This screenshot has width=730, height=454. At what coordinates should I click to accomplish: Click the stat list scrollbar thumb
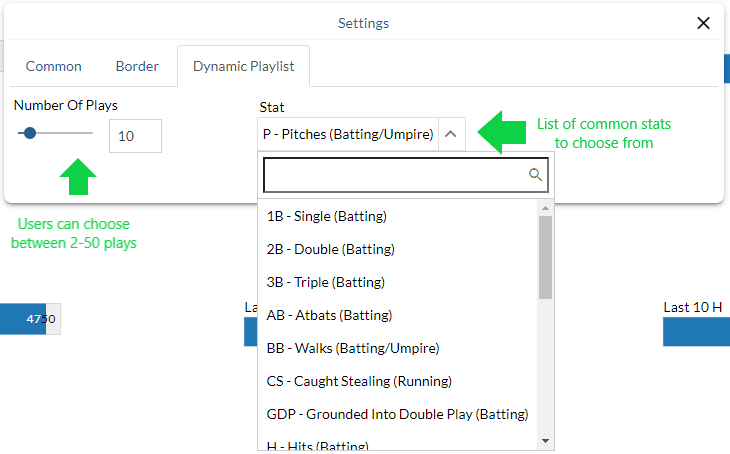pyautogui.click(x=545, y=257)
